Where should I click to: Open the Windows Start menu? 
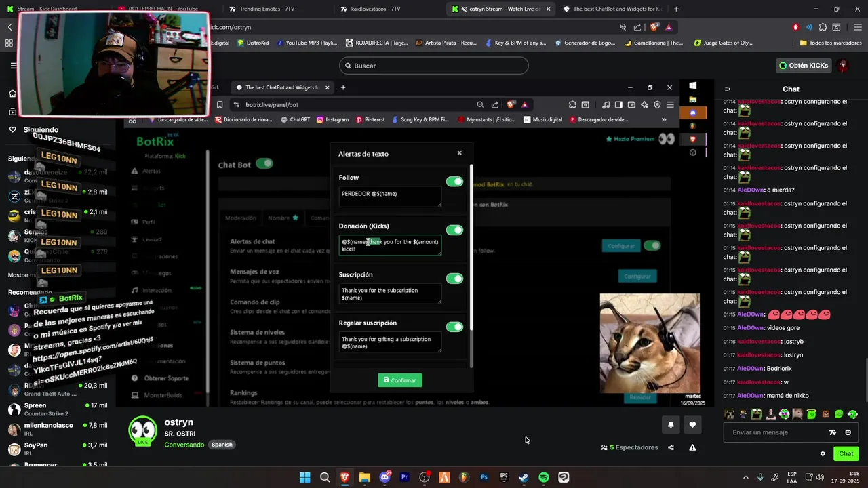tap(304, 477)
